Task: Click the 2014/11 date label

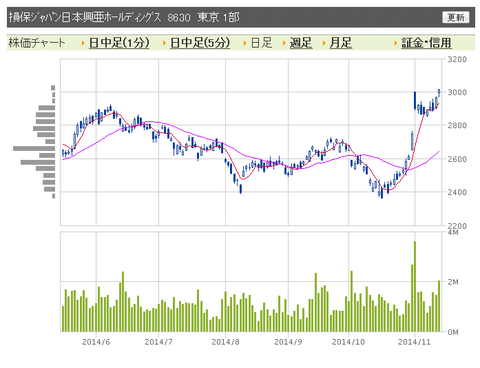Action: click(x=414, y=342)
